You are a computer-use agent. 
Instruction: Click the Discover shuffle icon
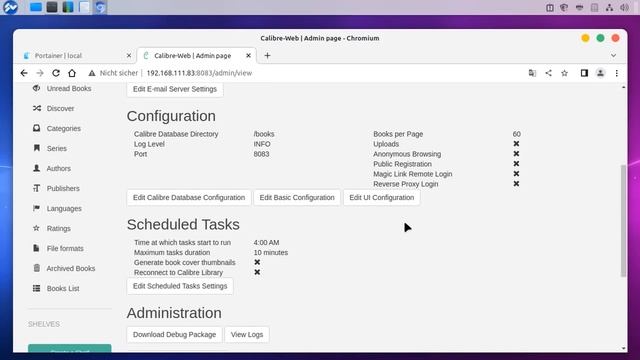click(x=37, y=108)
